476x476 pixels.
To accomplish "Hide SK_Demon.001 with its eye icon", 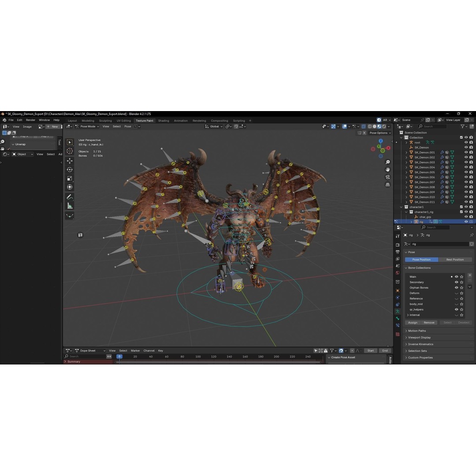I will (466, 152).
